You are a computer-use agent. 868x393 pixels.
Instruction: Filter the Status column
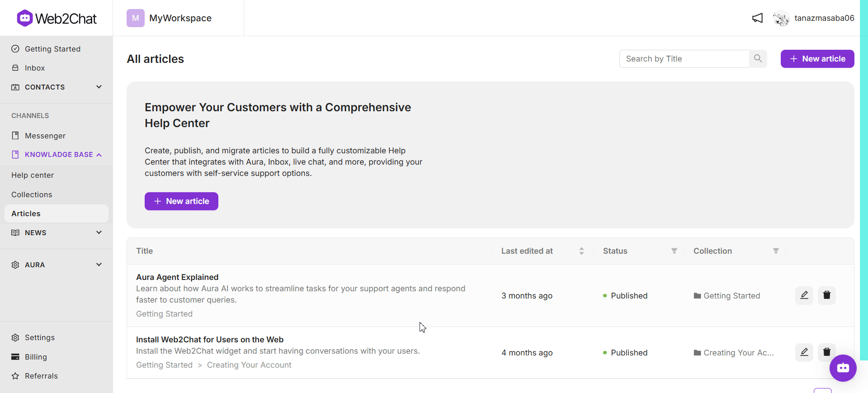pos(674,251)
